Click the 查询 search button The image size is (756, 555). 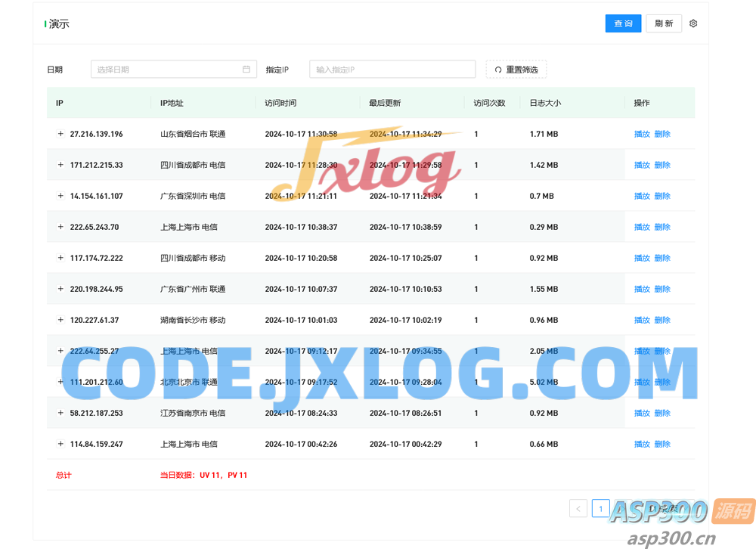click(x=623, y=23)
